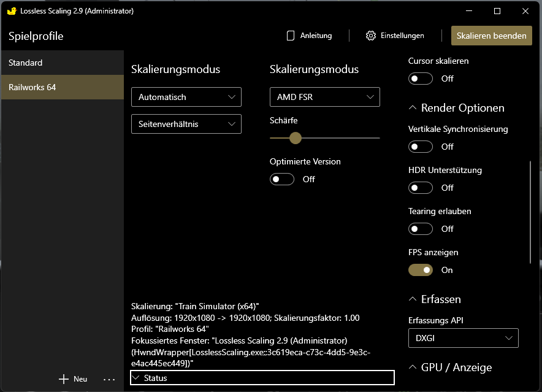Click the Lossless Scaling duck app icon
This screenshot has height=392, width=542.
click(12, 10)
